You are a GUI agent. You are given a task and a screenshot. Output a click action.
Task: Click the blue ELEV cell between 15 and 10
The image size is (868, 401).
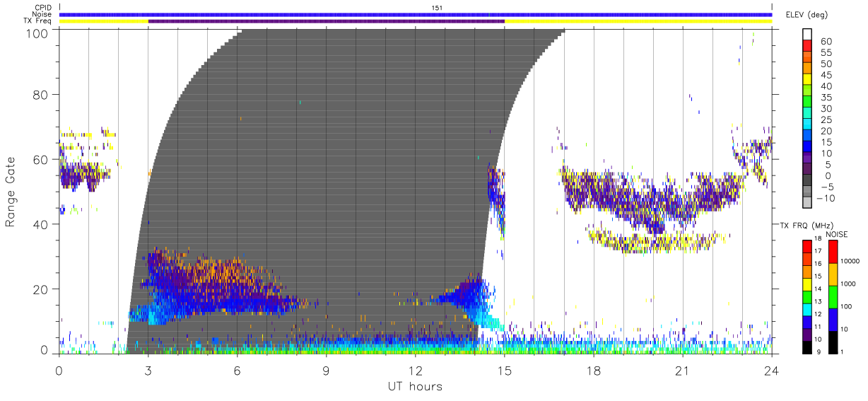pyautogui.click(x=807, y=147)
